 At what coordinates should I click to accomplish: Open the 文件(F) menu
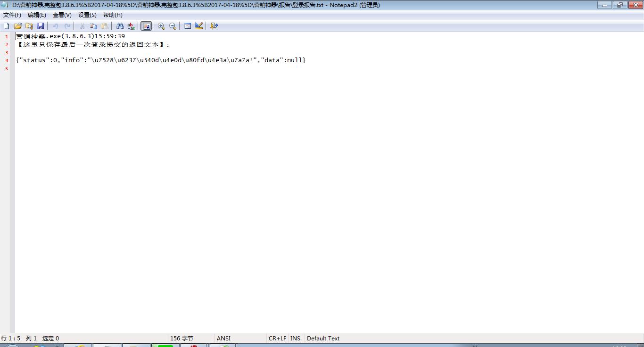12,15
